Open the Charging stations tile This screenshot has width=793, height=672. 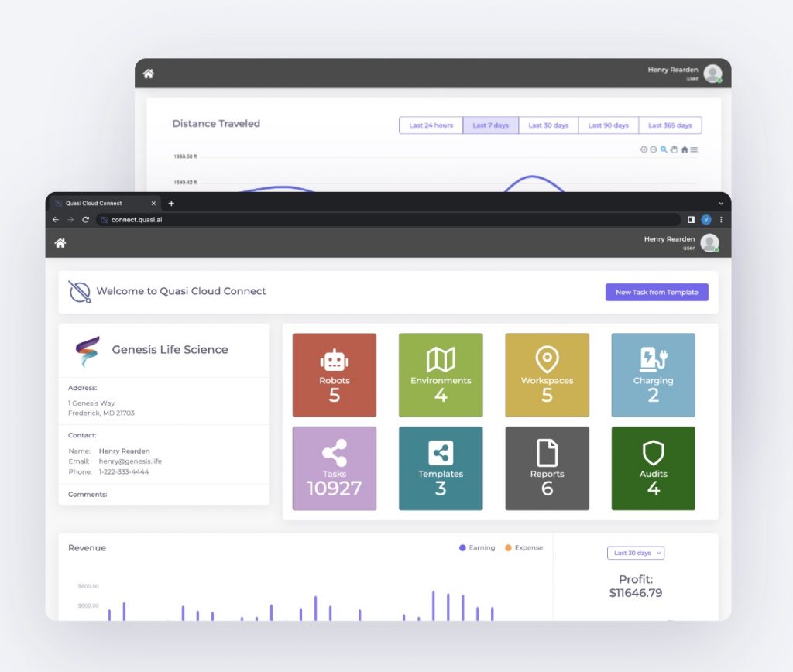pyautogui.click(x=653, y=375)
